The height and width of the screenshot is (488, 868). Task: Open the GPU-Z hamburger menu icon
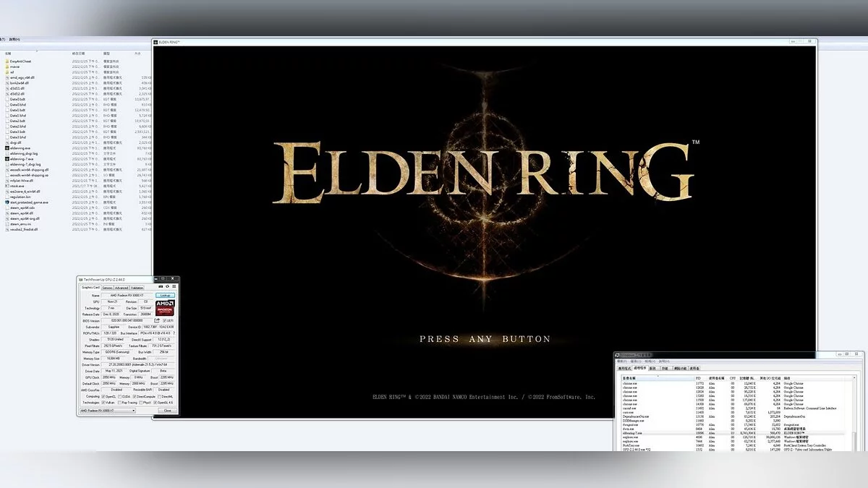coord(174,286)
